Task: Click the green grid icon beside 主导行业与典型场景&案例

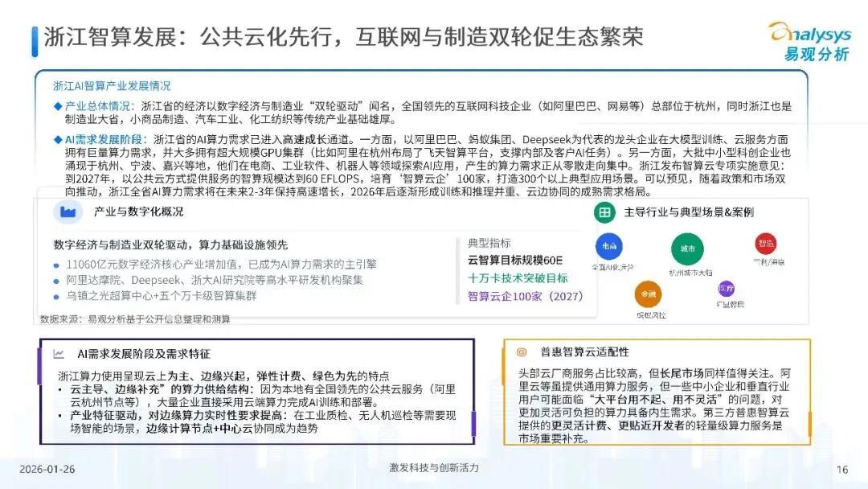Action: pos(604,212)
